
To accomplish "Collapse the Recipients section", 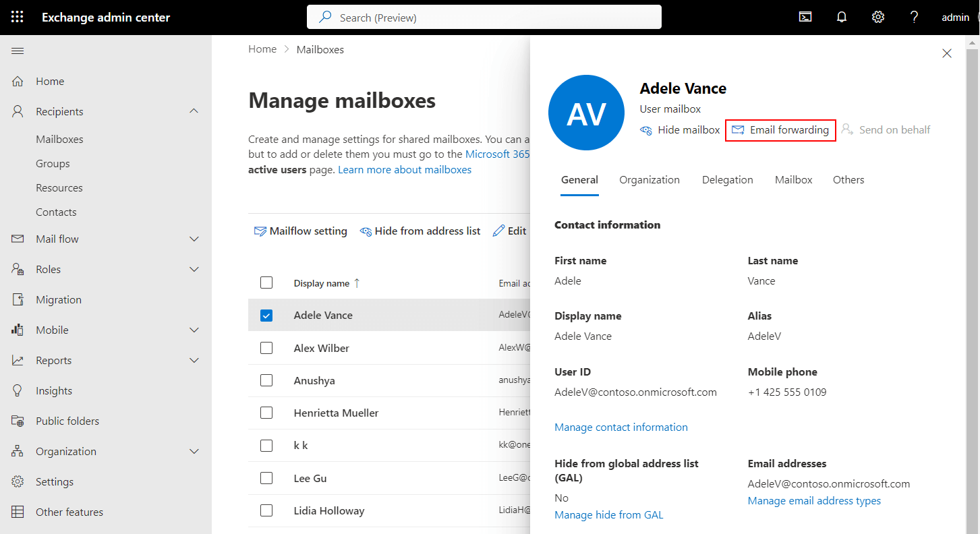I will tap(194, 111).
